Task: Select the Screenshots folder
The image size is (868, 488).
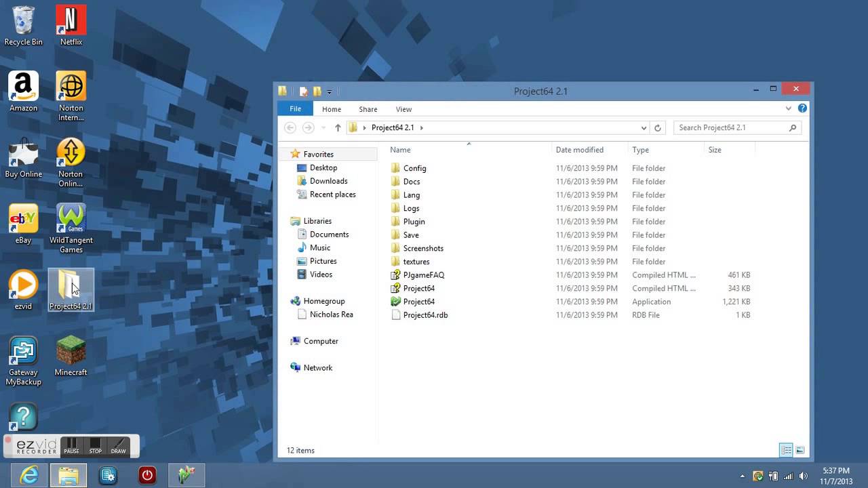Action: 423,248
